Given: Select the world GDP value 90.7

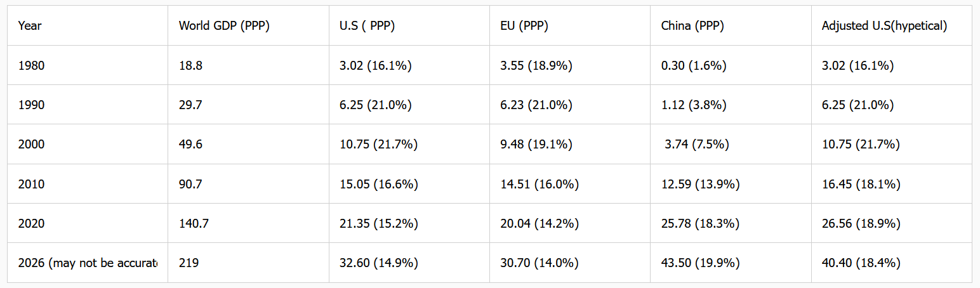Looking at the screenshot, I should point(248,184).
